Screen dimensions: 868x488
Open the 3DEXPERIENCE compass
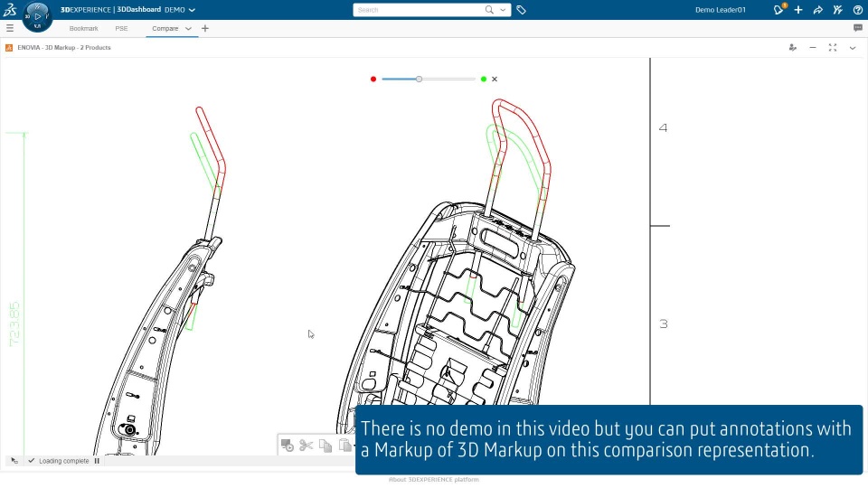[x=37, y=16]
